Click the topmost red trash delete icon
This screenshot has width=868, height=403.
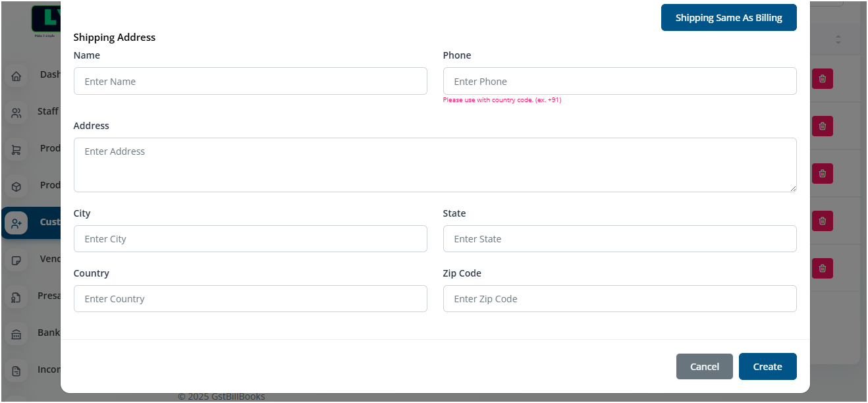823,79
